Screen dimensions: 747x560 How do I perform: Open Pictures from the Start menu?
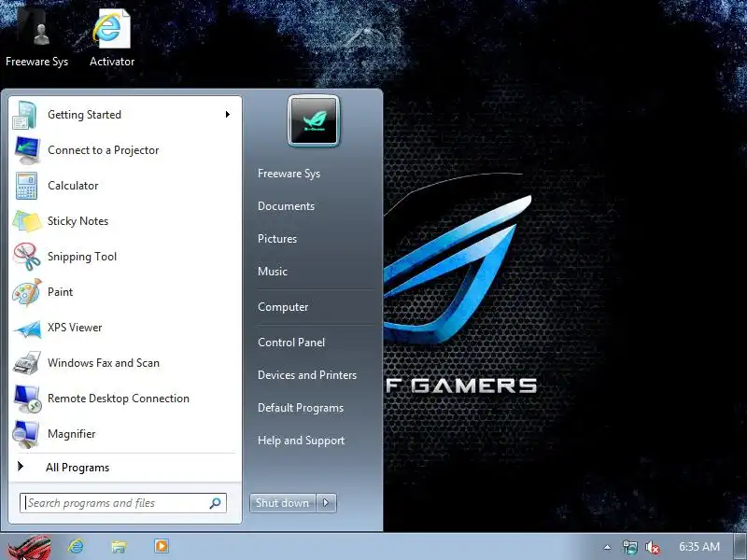(277, 239)
